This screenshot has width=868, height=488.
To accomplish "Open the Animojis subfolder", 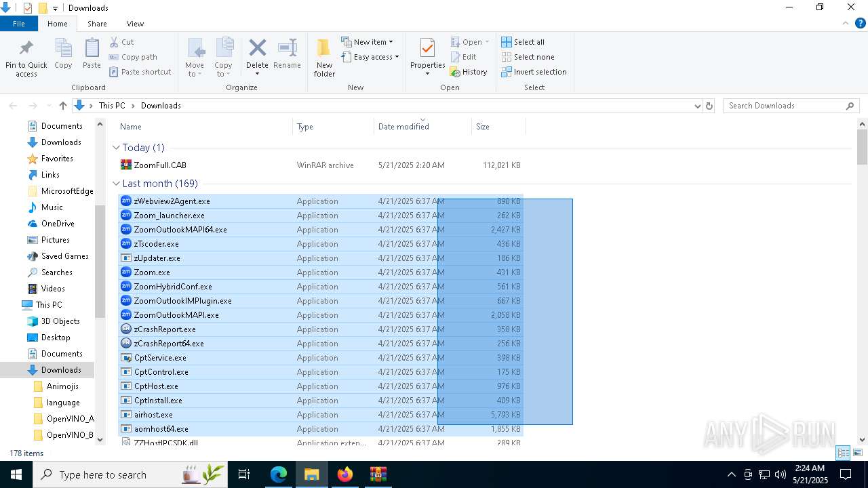I will (62, 386).
